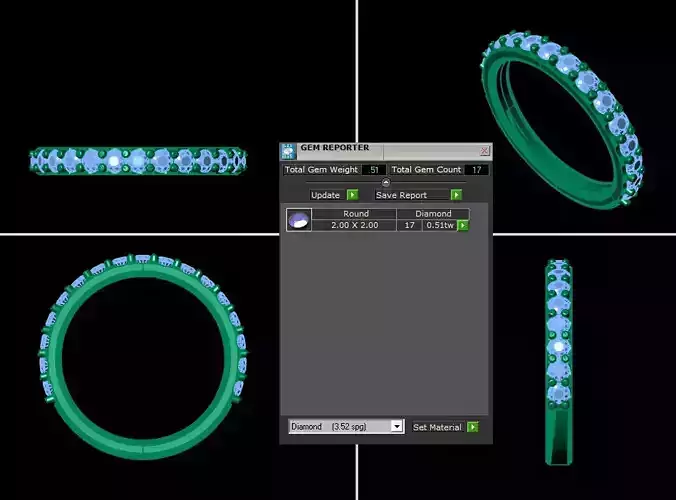Viewport: 676px width, 500px height.
Task: Click the Total Gem Count label
Action: [x=426, y=170]
